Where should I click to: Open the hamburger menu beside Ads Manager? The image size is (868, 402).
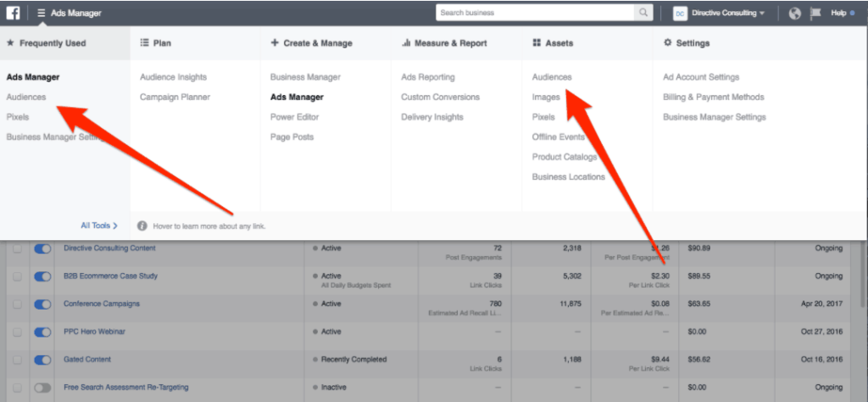coord(42,13)
